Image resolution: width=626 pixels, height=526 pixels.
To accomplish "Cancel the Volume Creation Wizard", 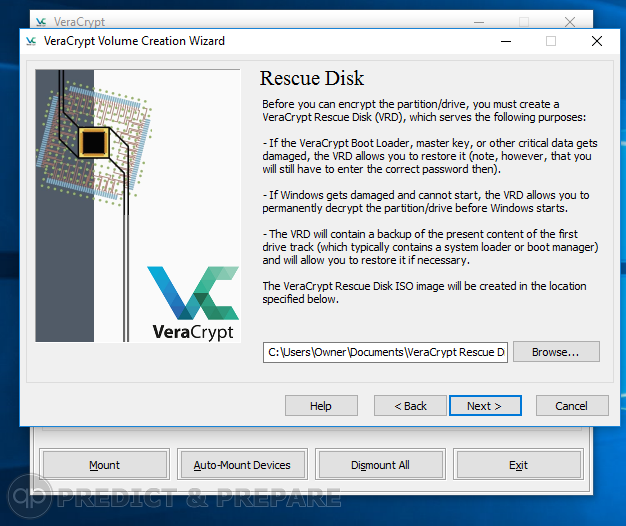I will pos(572,405).
